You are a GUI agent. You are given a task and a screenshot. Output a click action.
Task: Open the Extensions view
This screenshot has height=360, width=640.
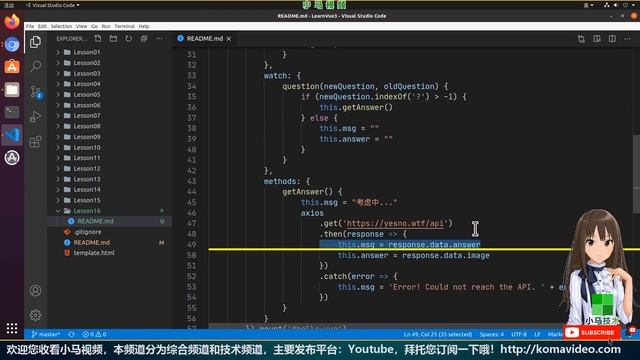(36, 142)
